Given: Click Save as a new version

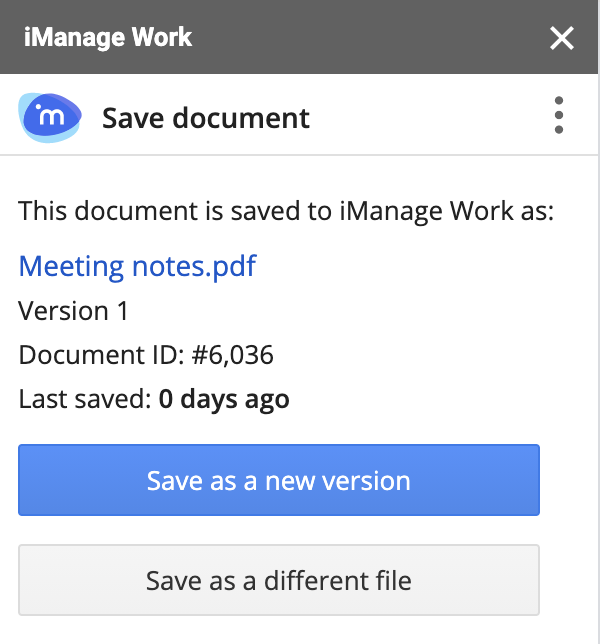Looking at the screenshot, I should pyautogui.click(x=279, y=481).
